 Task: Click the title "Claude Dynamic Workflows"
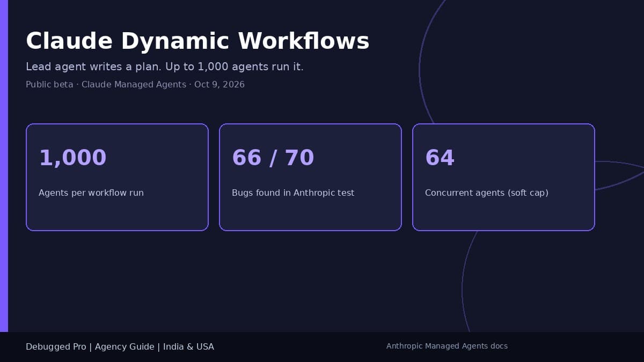[197, 41]
